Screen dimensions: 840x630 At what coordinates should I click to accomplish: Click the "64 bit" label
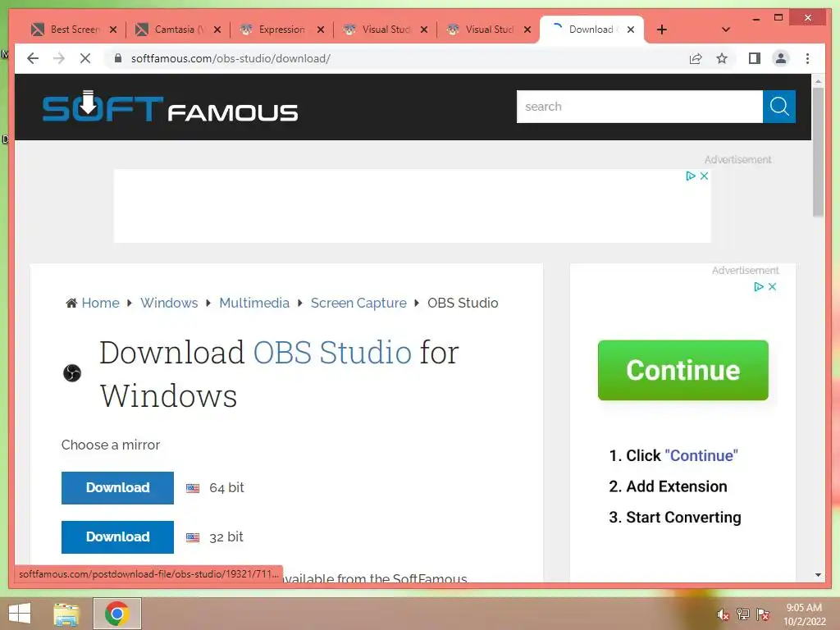[226, 488]
